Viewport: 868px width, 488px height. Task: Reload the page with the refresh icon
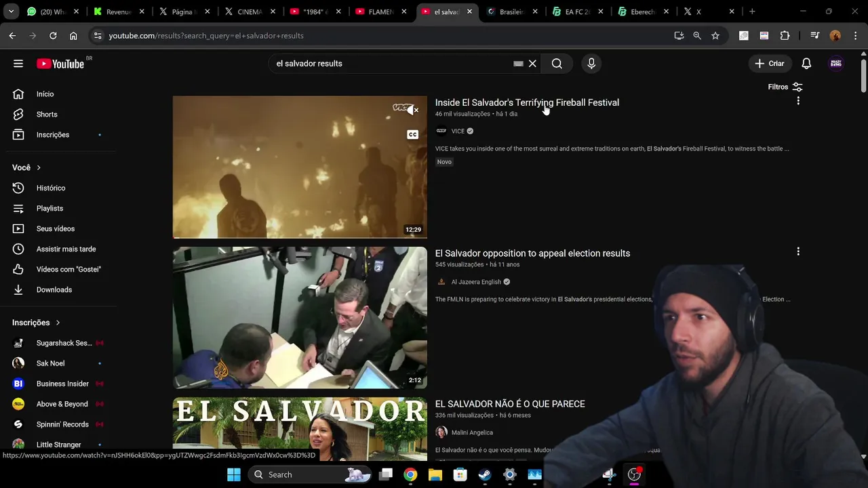click(53, 36)
